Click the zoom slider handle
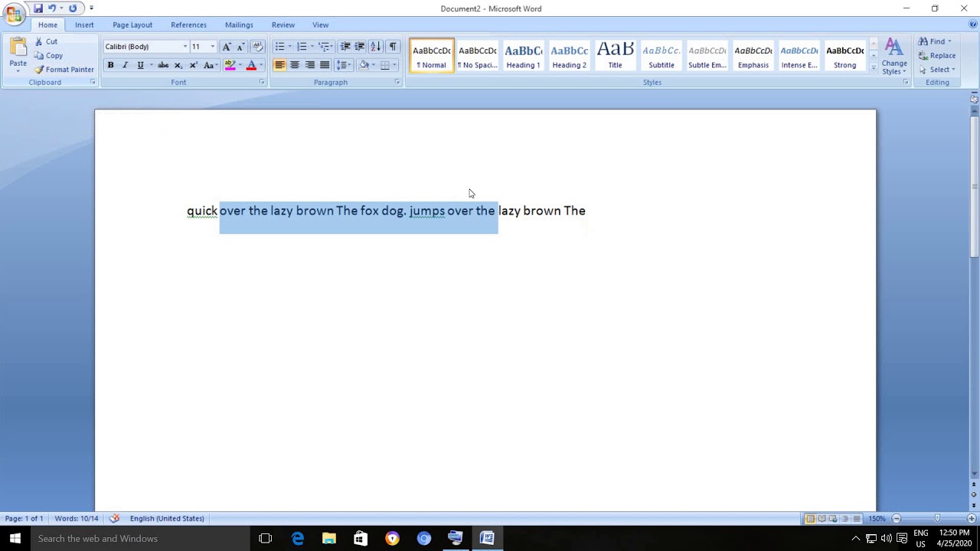Viewport: 980px width, 551px height. (937, 518)
